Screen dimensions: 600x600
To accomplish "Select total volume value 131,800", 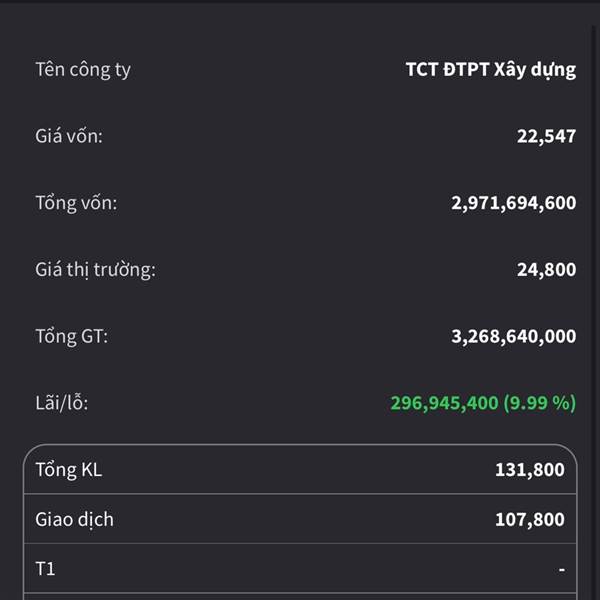I will pos(530,470).
